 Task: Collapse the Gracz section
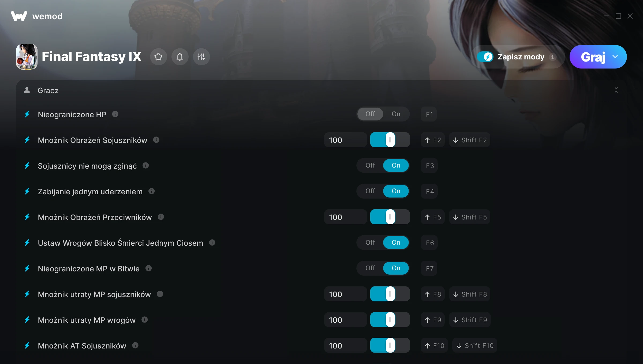tap(616, 90)
